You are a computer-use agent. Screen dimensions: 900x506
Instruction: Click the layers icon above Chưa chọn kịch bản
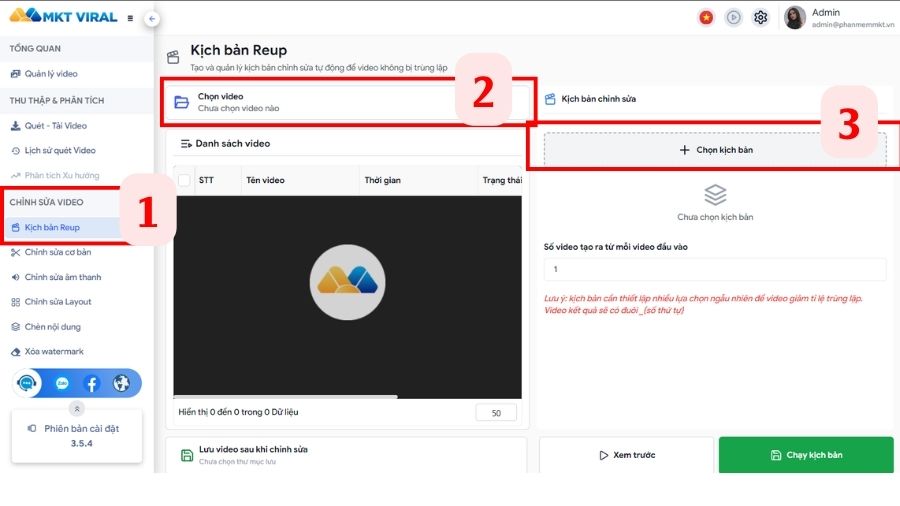(715, 195)
